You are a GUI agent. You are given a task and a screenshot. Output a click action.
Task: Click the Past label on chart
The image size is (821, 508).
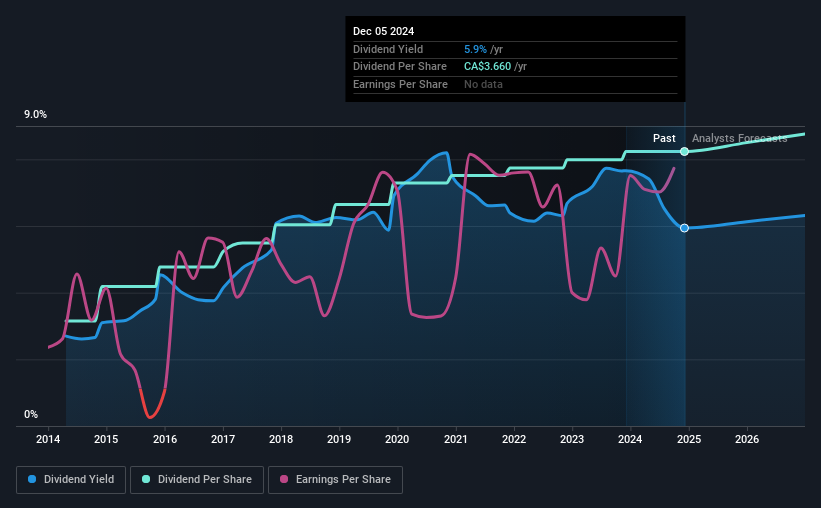coord(664,138)
